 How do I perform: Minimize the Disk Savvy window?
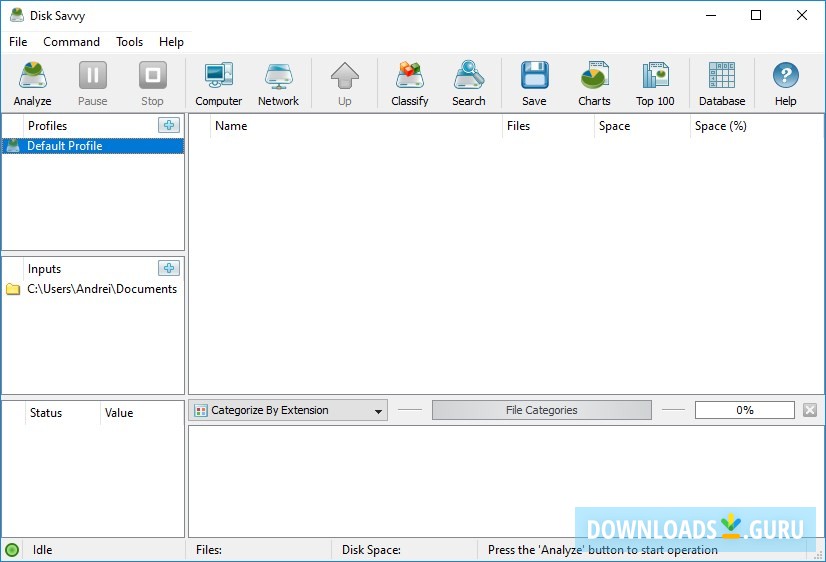pyautogui.click(x=711, y=15)
